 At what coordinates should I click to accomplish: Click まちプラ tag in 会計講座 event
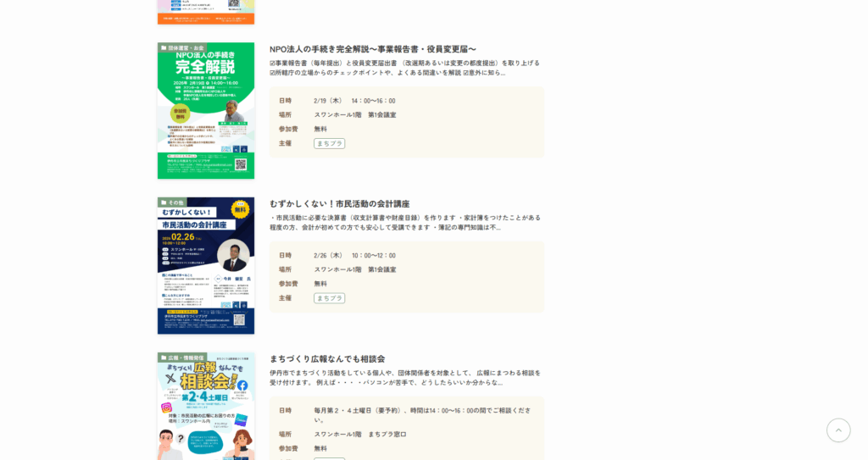point(329,298)
